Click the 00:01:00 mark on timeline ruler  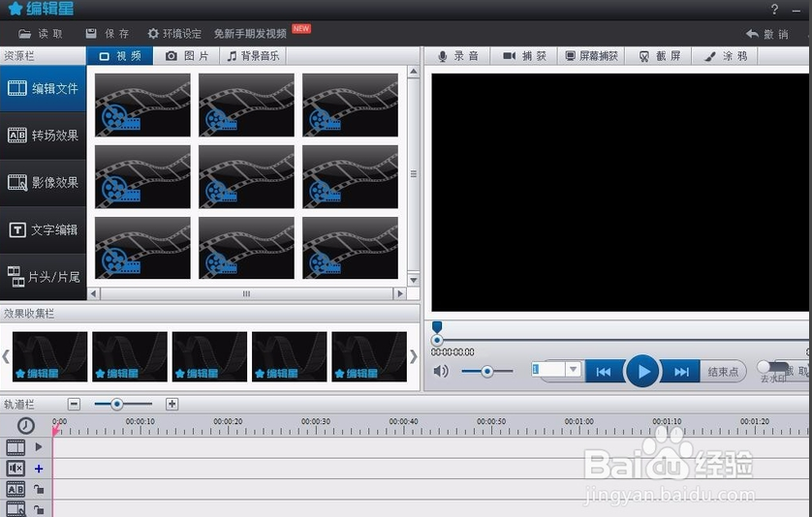click(x=579, y=421)
